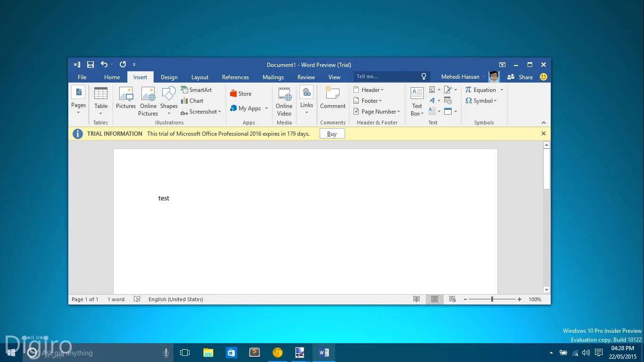The width and height of the screenshot is (644, 362).
Task: Insert an Online Video
Action: coord(284,101)
